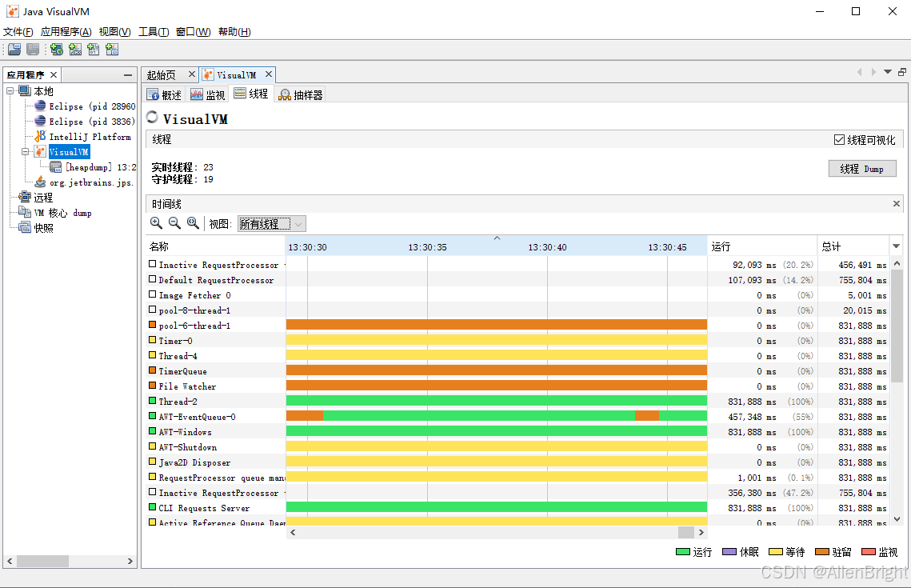Select the IntelliJ Platform application icon

point(40,136)
